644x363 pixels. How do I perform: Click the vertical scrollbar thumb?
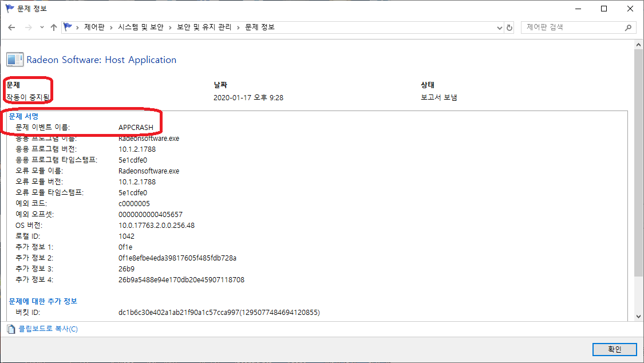tap(638, 163)
